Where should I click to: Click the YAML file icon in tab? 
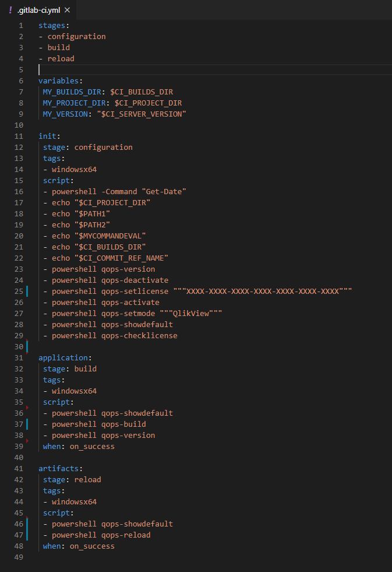pos(10,10)
